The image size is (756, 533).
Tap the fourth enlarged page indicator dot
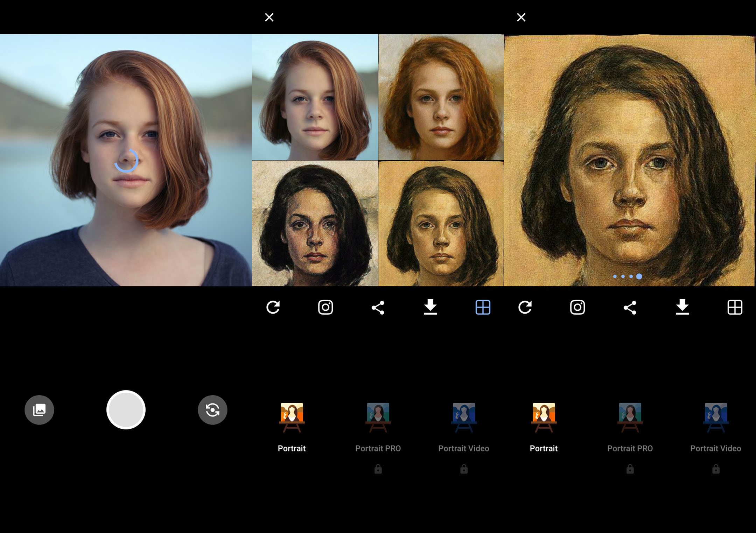click(639, 276)
